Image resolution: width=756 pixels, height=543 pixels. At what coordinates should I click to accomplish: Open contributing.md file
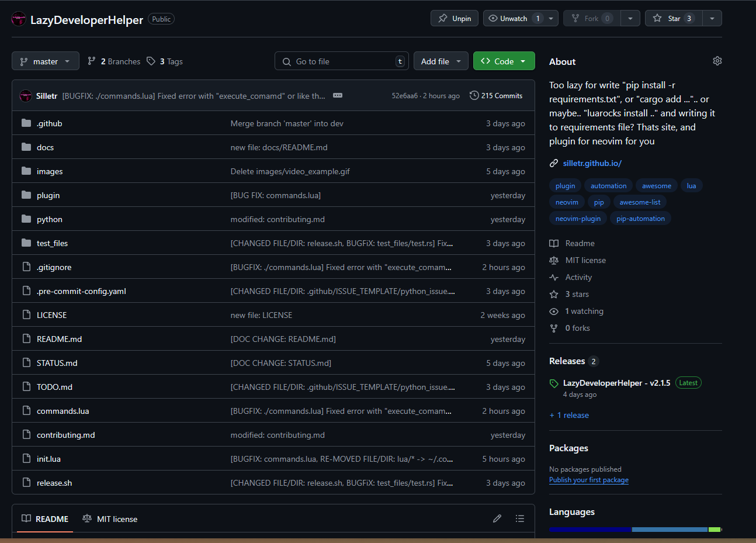[x=65, y=435]
